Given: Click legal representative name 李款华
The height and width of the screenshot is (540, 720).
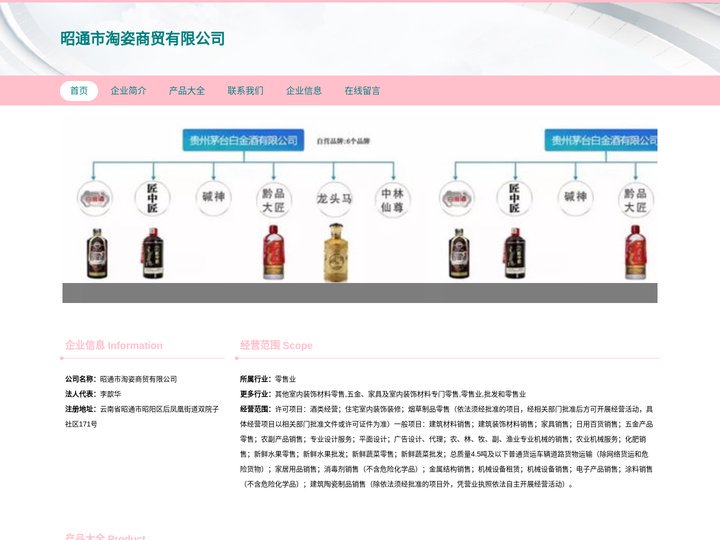Looking at the screenshot, I should 111,394.
